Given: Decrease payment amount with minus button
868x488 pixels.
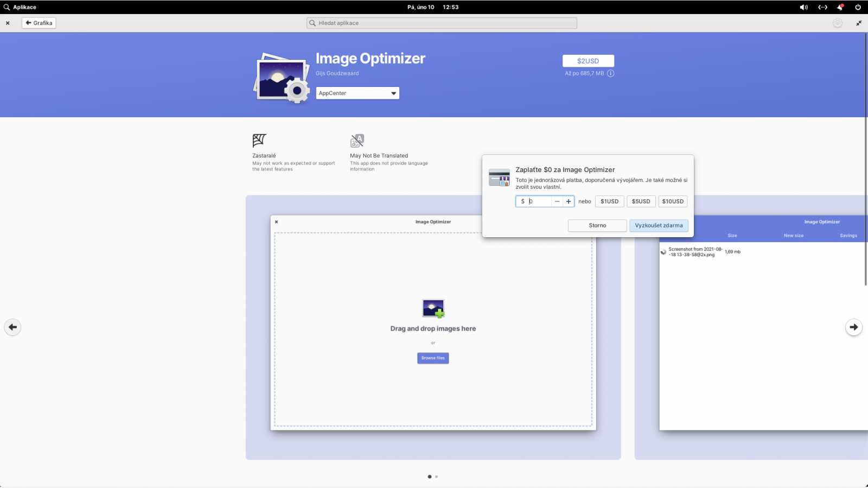Looking at the screenshot, I should 557,201.
